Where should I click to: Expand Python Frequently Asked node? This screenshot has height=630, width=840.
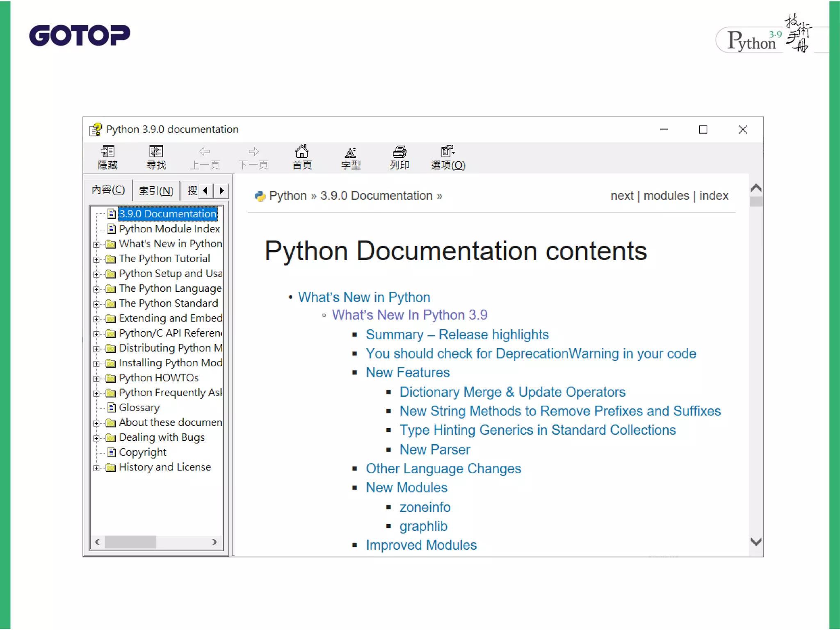click(96, 393)
